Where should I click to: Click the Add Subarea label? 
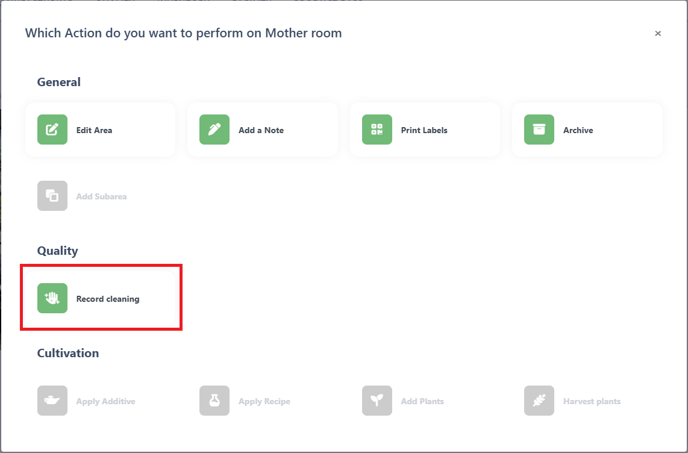click(x=101, y=196)
